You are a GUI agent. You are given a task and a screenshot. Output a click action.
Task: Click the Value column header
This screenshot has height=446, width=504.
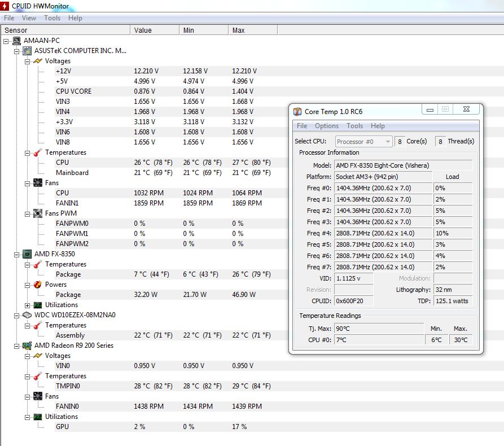[155, 30]
